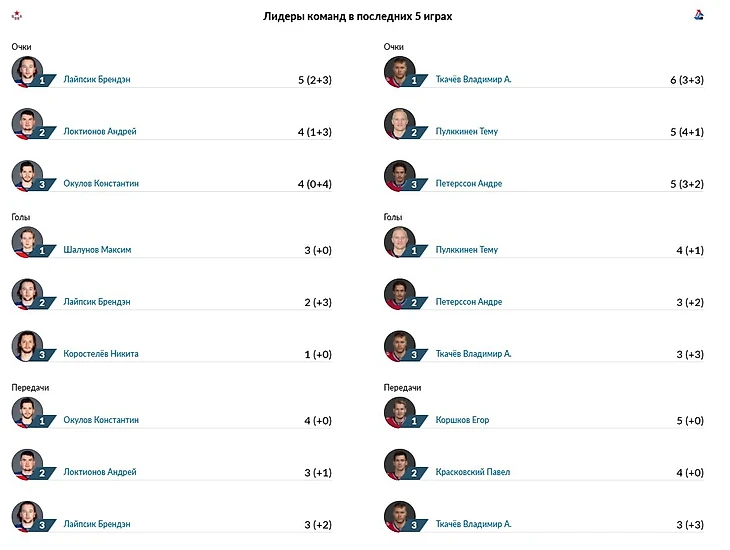
Task: Open Окулов Константин link under Передачи
Action: tap(101, 420)
